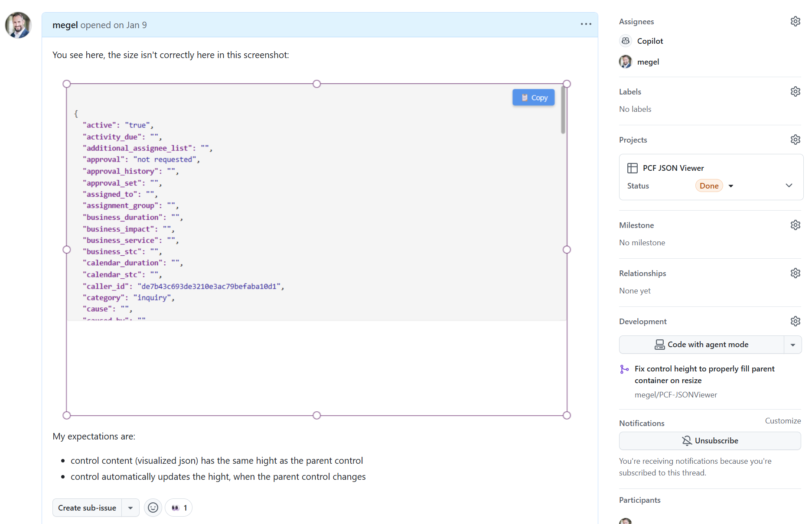The image size is (812, 524).
Task: Toggle the eyes reaction on the issue
Action: click(178, 507)
